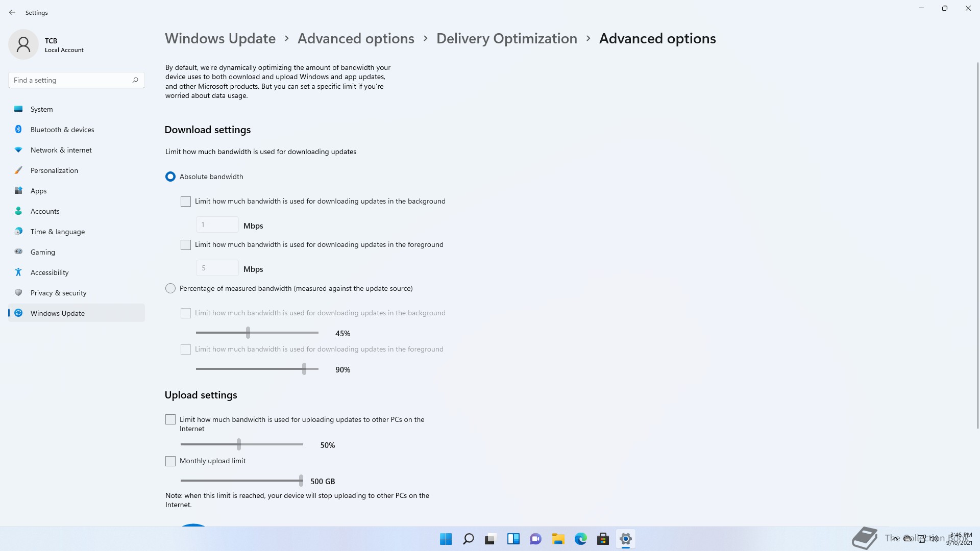Navigate to Delivery Optimization breadcrumb
This screenshot has height=551, width=980.
(506, 39)
